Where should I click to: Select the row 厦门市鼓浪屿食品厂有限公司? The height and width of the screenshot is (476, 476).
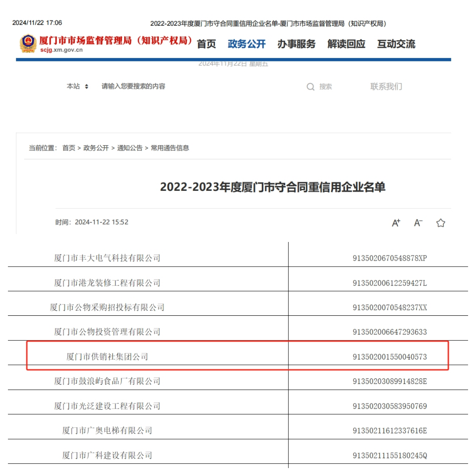[107, 381]
